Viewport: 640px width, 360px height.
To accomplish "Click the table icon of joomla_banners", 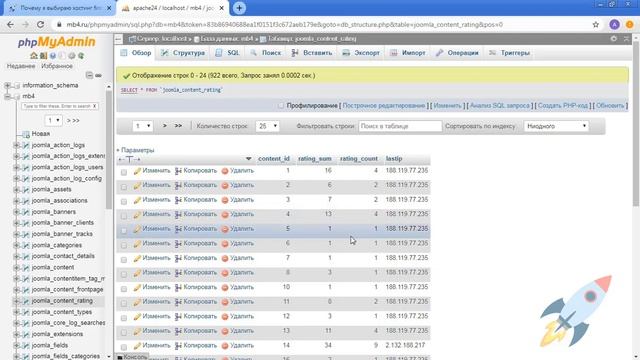I will pyautogui.click(x=26, y=212).
